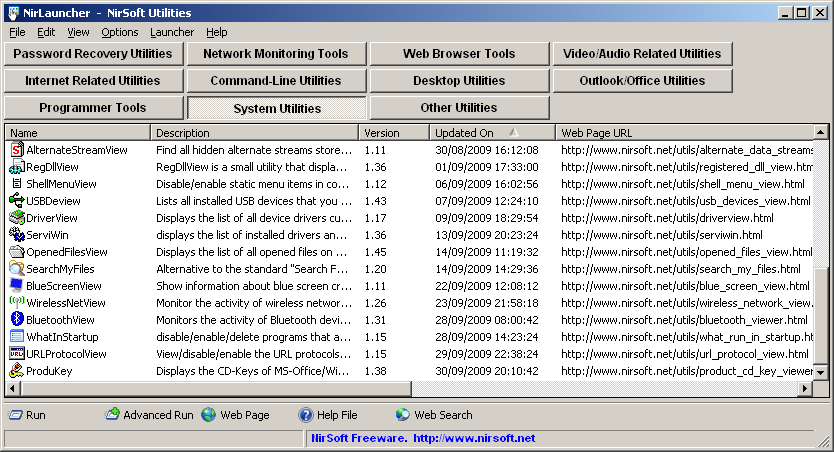This screenshot has height=452, width=834.
Task: Click date 28/09/2009 08:00:42
Action: pos(487,320)
